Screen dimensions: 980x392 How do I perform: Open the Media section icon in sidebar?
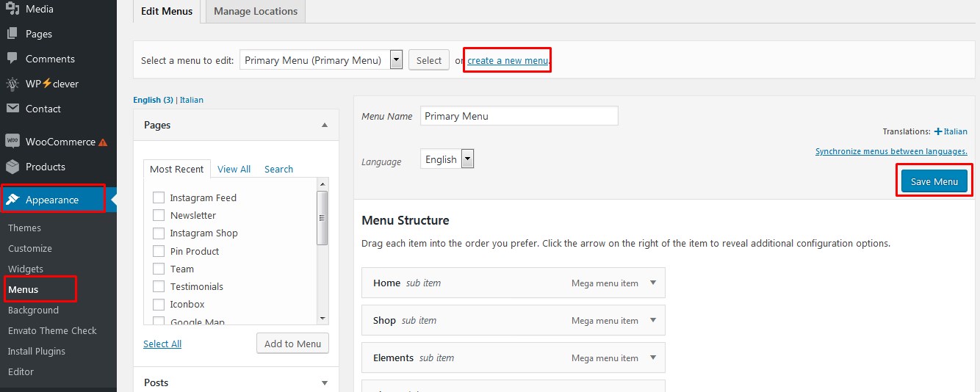12,9
